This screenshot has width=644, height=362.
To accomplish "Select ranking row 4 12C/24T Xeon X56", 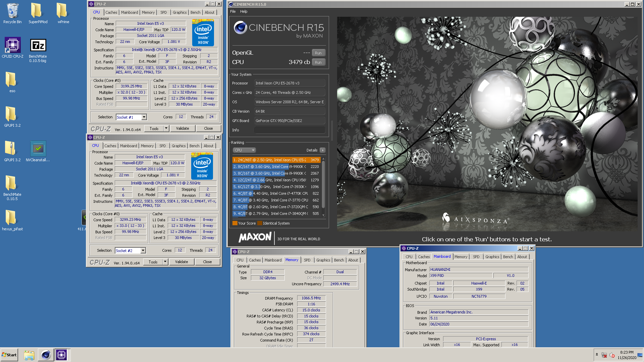I will coord(276,180).
